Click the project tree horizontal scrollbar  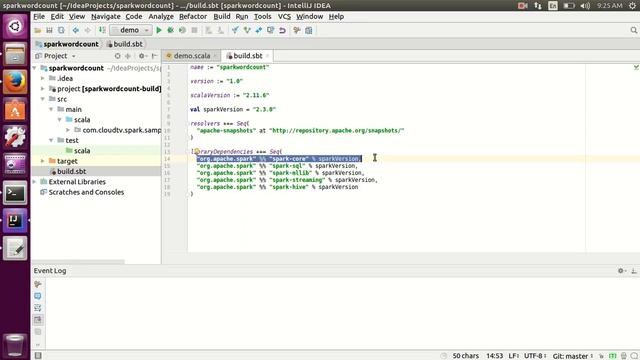pyautogui.click(x=78, y=262)
